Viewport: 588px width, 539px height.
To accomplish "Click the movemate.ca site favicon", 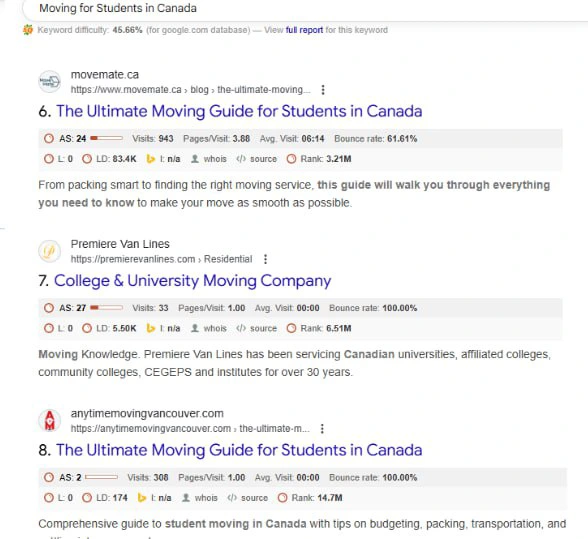I will (x=50, y=81).
